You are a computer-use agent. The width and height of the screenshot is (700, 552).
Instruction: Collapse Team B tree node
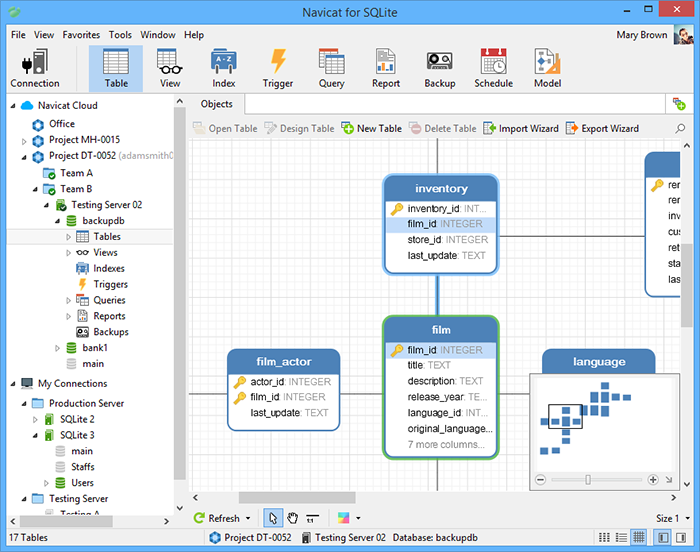tap(35, 189)
